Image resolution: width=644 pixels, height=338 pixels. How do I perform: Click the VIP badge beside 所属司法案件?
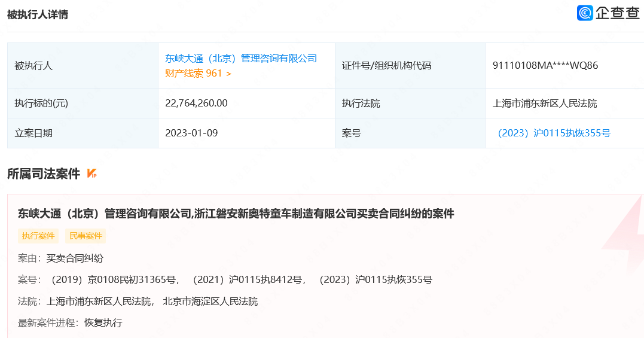[x=91, y=174]
